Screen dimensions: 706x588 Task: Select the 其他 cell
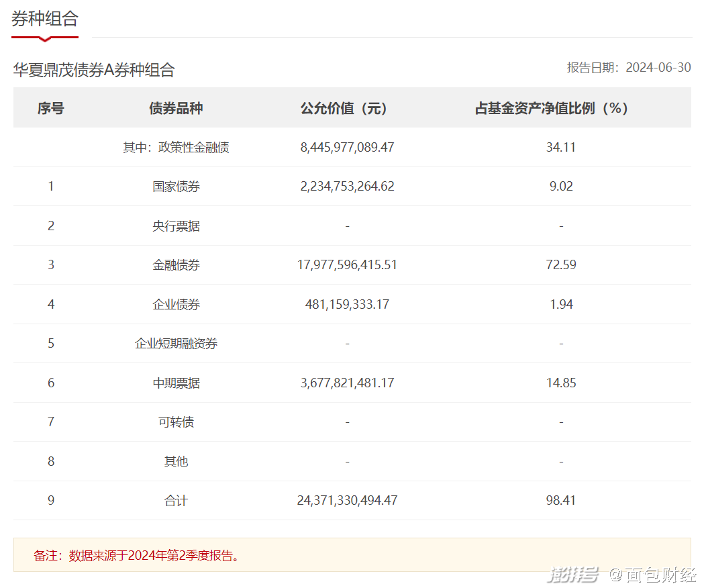176,462
